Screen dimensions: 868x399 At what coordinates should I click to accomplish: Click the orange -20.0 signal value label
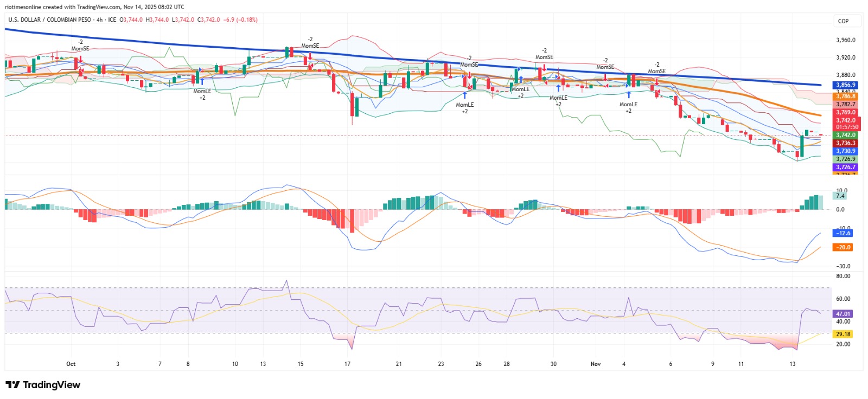coord(843,247)
